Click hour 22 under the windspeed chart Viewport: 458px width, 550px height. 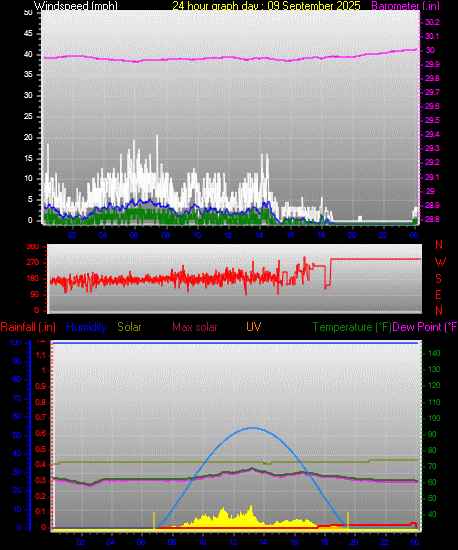click(383, 235)
